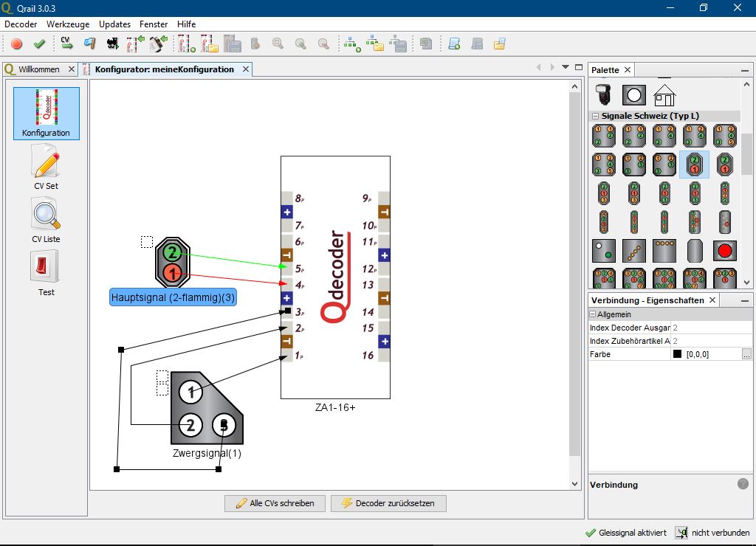Select the horizontal four yellow dots palette item

tap(664, 251)
